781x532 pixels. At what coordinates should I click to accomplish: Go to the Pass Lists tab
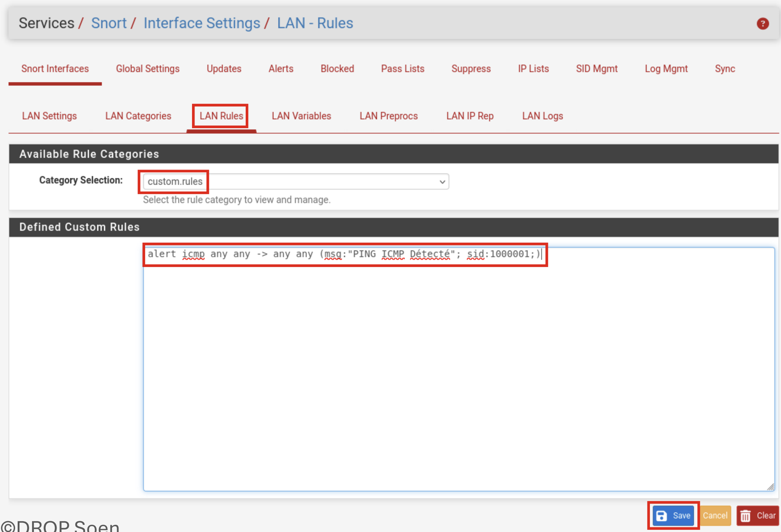(x=402, y=69)
